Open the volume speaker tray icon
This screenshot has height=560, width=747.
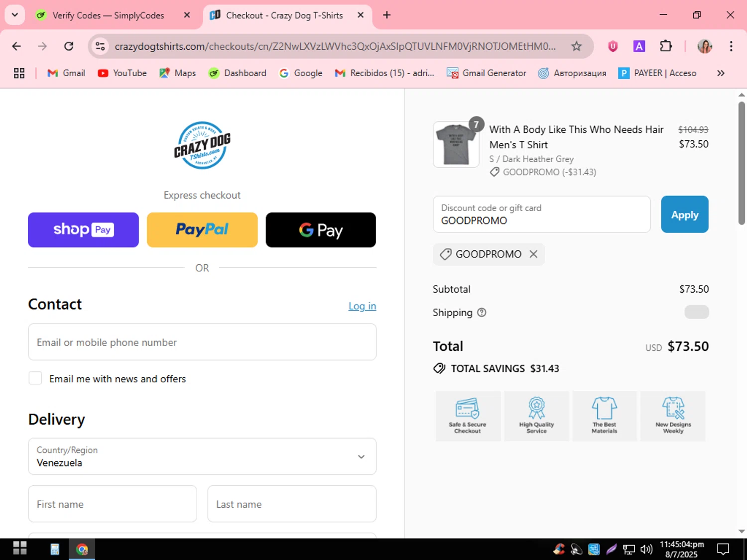(x=646, y=549)
